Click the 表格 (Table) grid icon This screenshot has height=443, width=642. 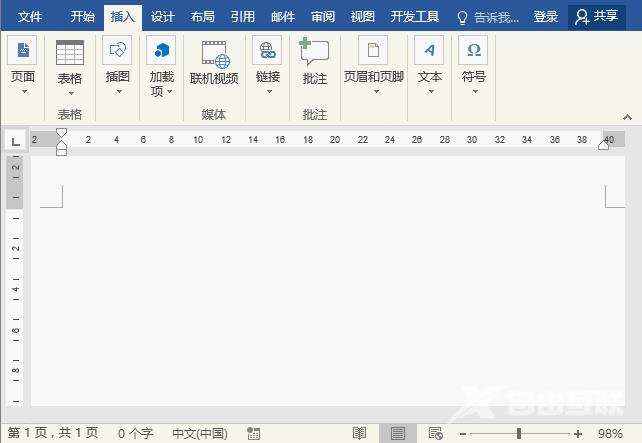70,53
